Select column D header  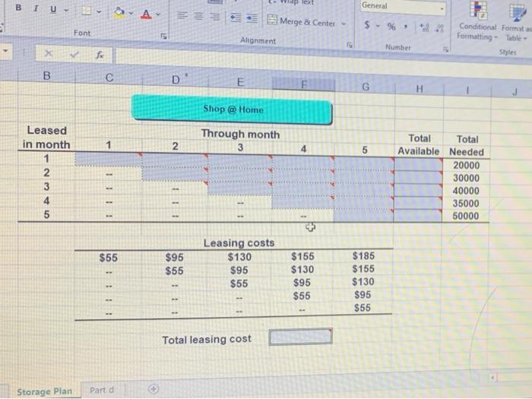(x=176, y=80)
